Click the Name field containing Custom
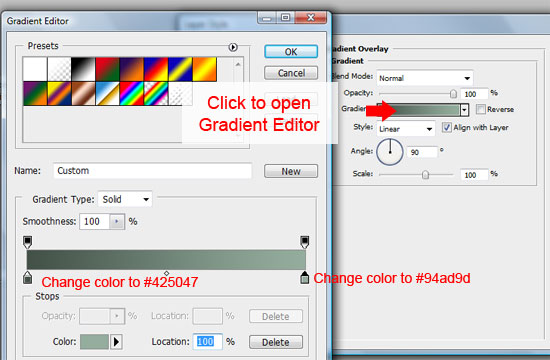The width and height of the screenshot is (550, 360). pos(153,171)
